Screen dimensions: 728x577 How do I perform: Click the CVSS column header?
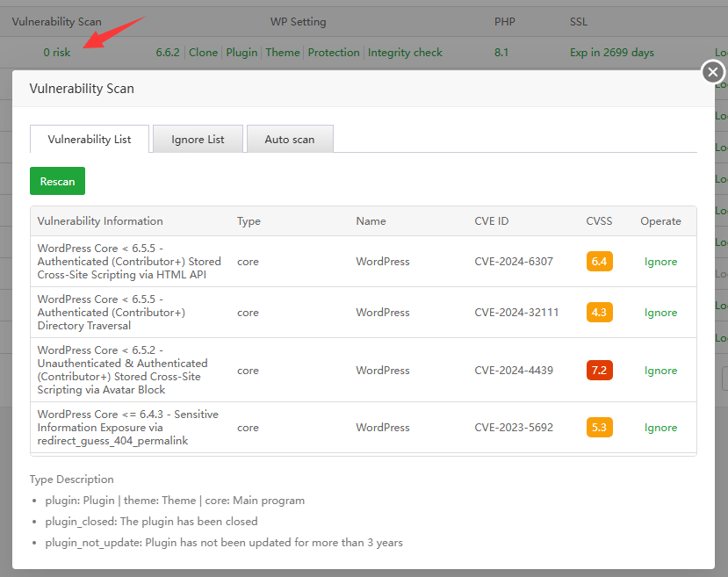(x=599, y=221)
